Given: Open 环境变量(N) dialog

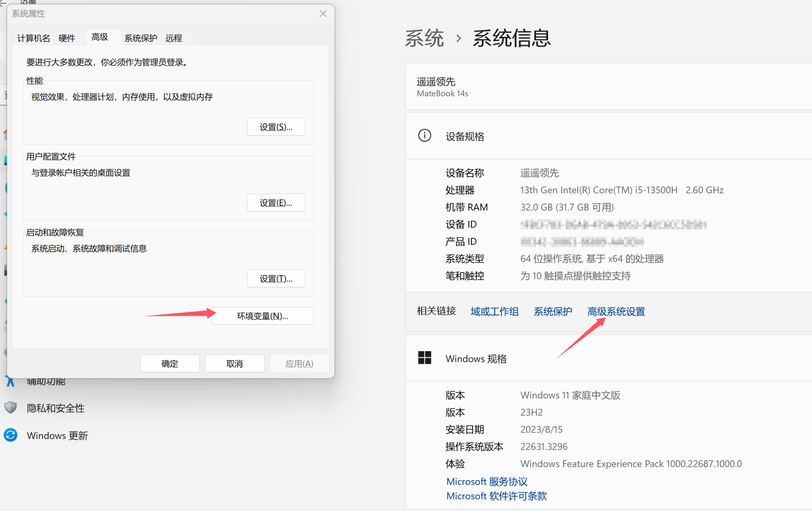Looking at the screenshot, I should coord(263,316).
